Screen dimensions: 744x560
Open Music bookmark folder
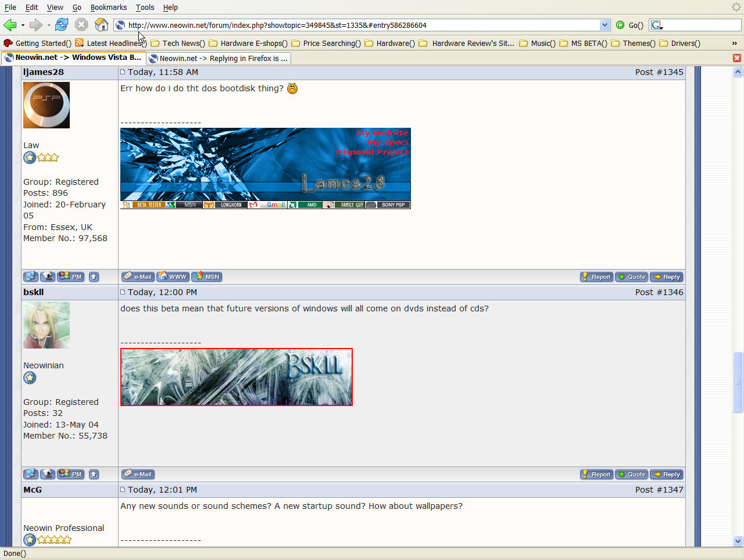click(x=537, y=43)
